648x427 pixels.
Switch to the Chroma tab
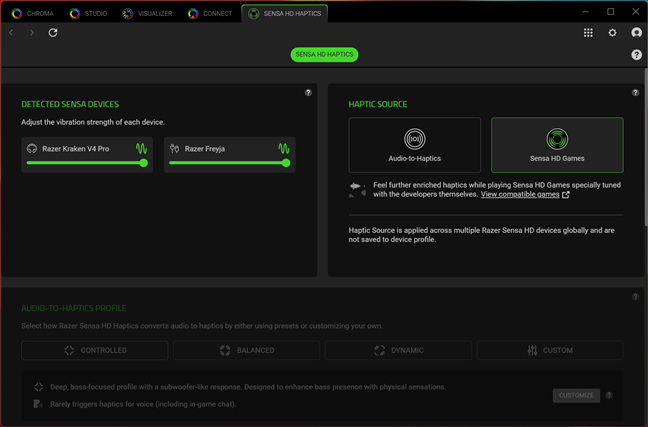33,14
